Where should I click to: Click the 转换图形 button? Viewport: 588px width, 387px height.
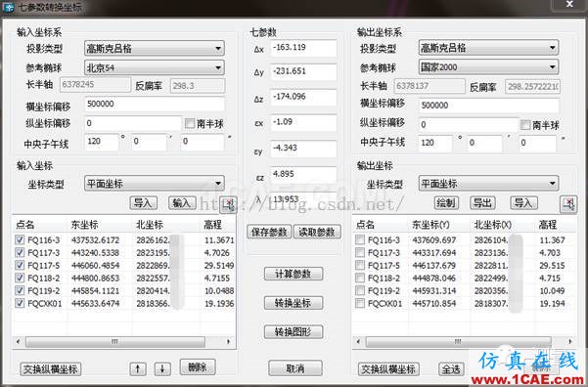pos(294,332)
